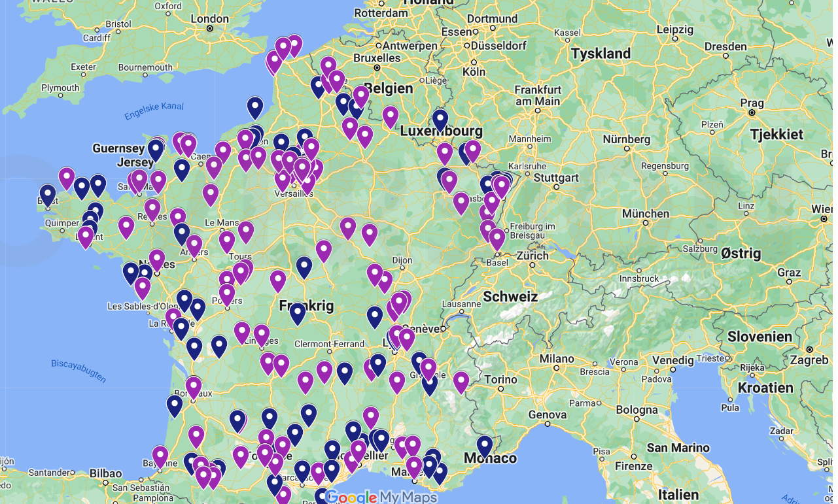The width and height of the screenshot is (838, 504).
Task: Select the dark blue coastal pin southwest of Bordeaux
Action: click(174, 405)
